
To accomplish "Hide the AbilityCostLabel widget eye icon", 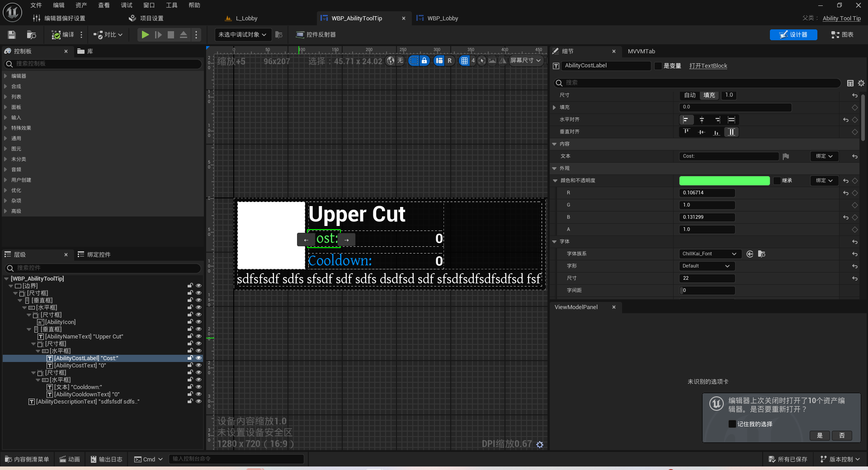I will click(198, 358).
